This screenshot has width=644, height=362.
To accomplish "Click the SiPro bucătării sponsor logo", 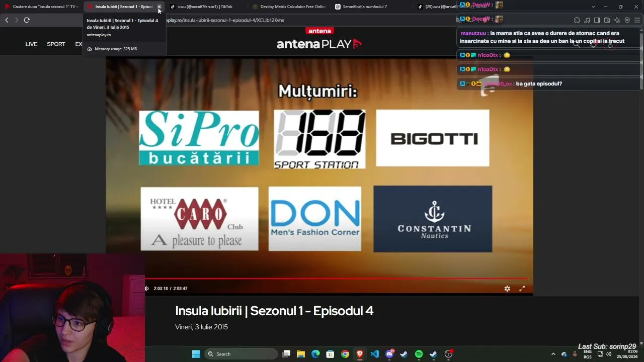I will point(199,138).
